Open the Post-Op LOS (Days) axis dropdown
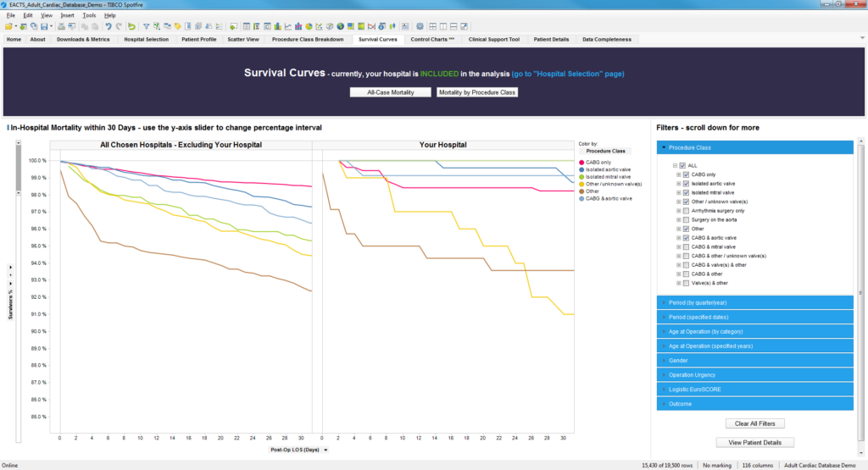 [325, 451]
